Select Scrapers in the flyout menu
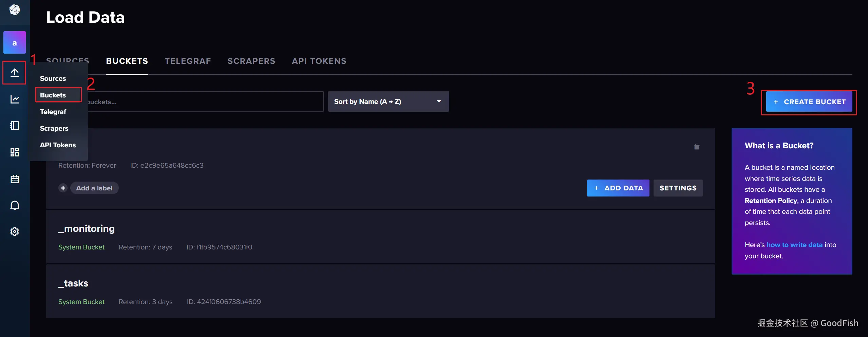Screen dimensions: 868x337 [x=54, y=128]
